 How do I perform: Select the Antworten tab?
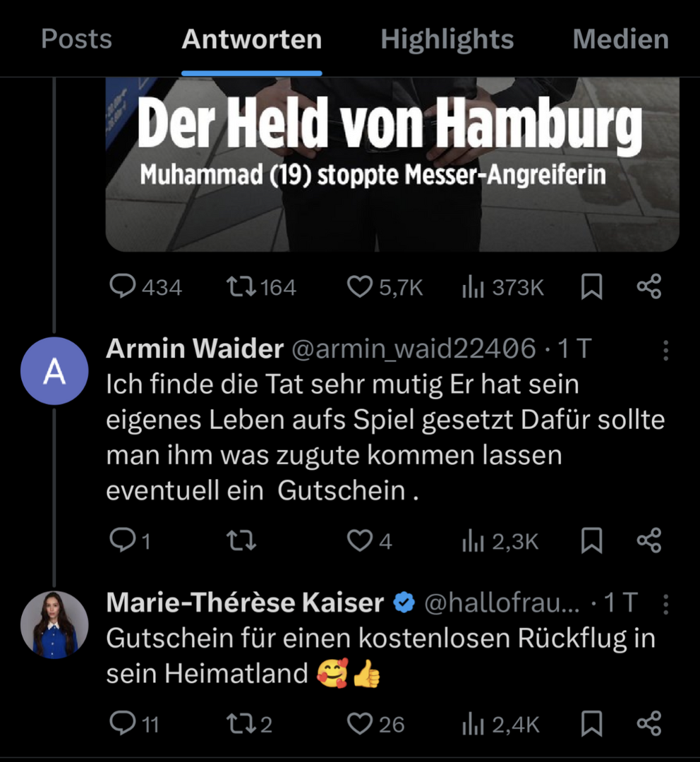click(251, 39)
